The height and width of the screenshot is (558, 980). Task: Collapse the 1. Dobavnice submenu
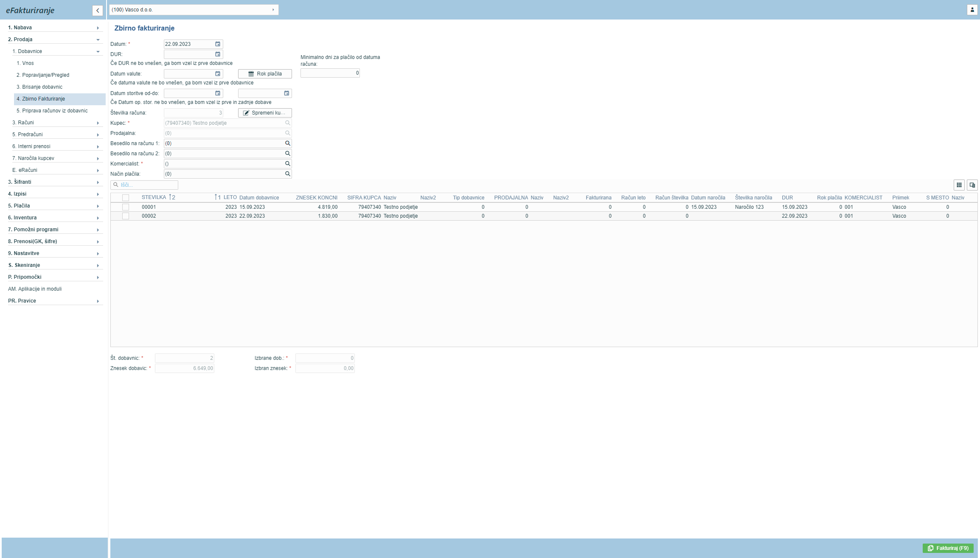tap(57, 51)
